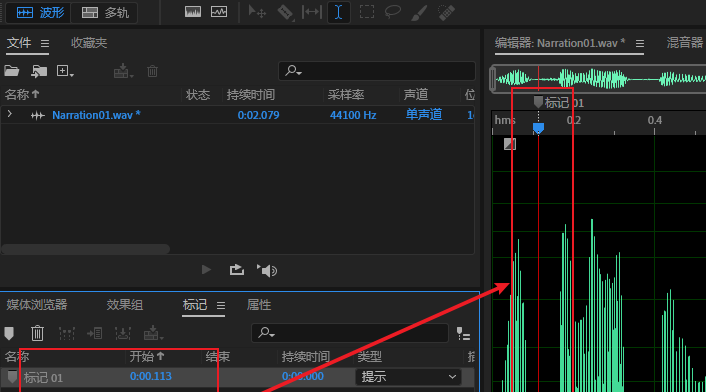Image resolution: width=706 pixels, height=392 pixels.
Task: Click the 44100 Hz sample rate value
Action: click(x=353, y=115)
